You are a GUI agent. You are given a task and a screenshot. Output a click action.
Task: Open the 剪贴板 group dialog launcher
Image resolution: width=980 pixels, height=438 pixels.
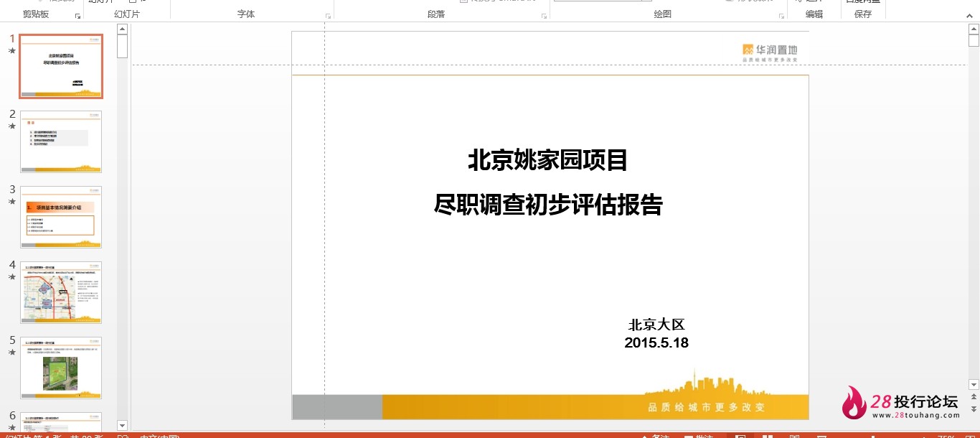(77, 15)
